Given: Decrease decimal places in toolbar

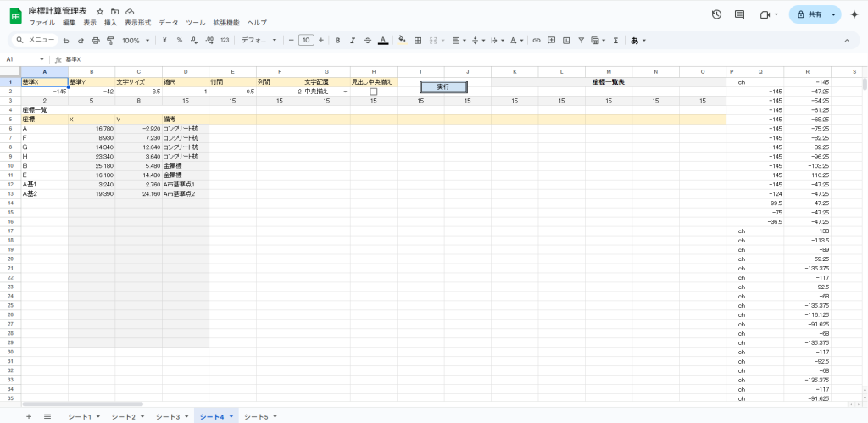Looking at the screenshot, I should [194, 41].
